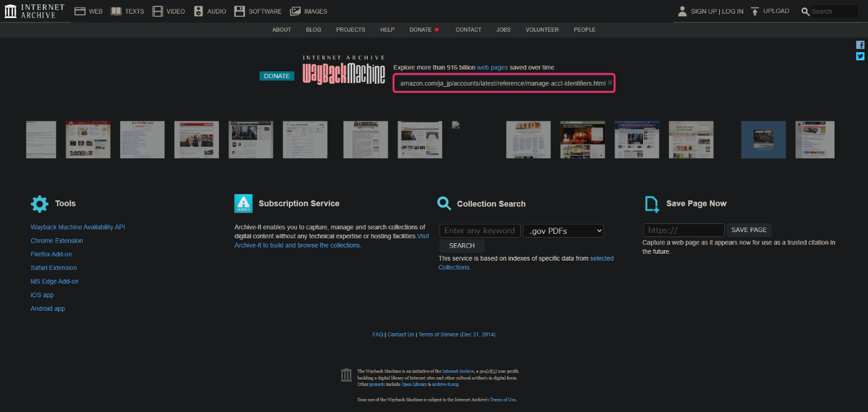868x412 pixels.
Task: Click the SIGN UP link
Action: click(x=704, y=11)
